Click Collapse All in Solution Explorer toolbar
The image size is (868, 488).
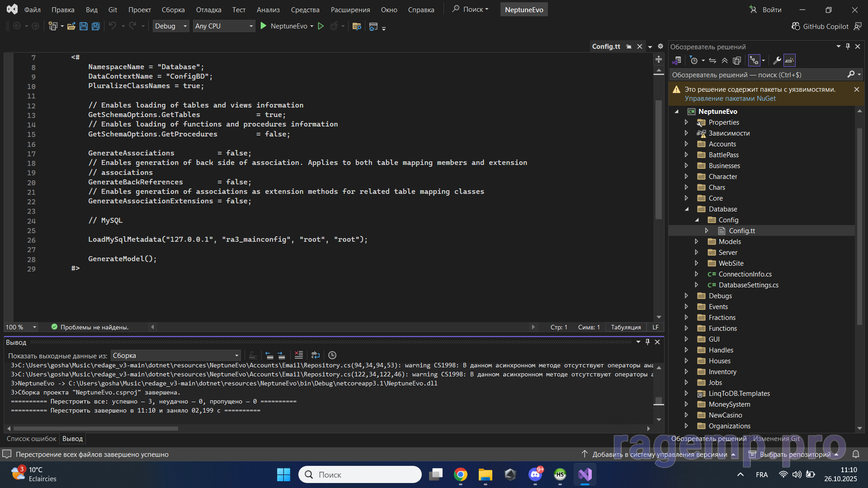725,61
